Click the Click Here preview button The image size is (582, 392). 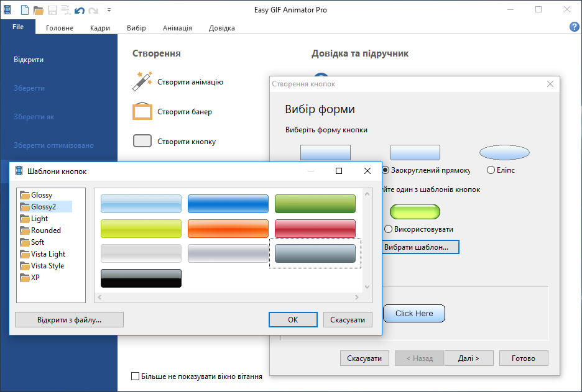414,313
